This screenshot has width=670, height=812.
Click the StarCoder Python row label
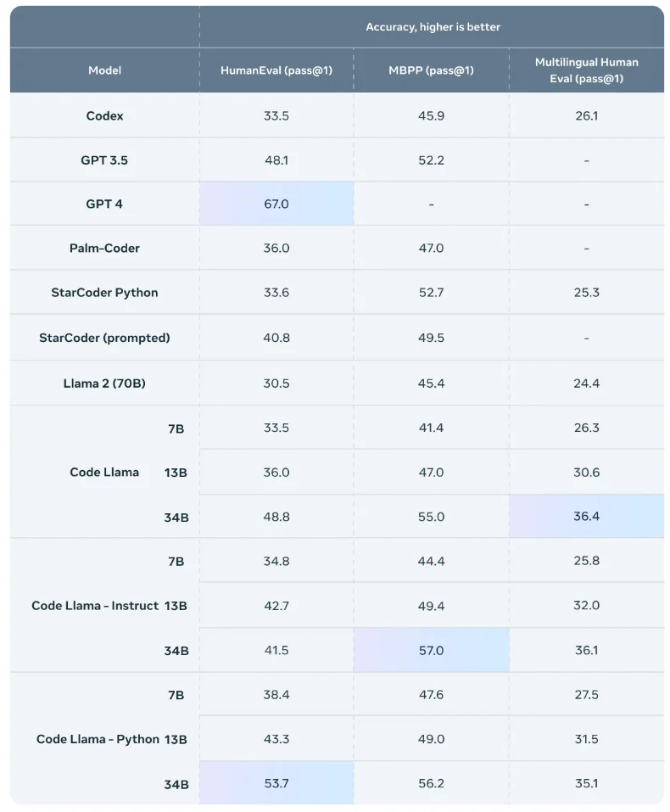104,293
